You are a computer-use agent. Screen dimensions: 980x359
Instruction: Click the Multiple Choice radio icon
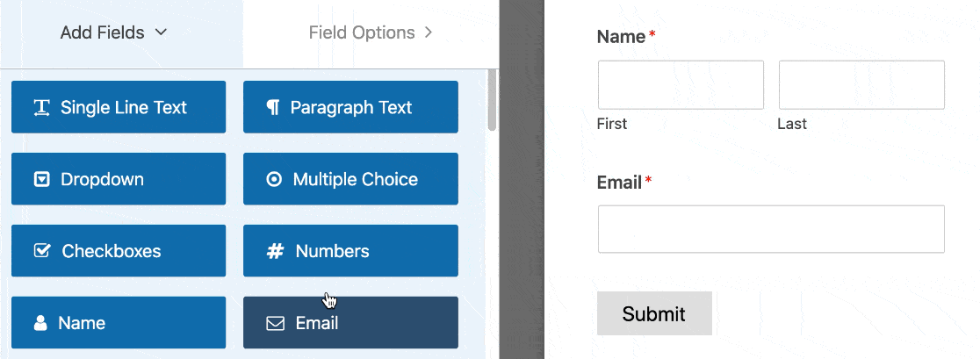[274, 180]
